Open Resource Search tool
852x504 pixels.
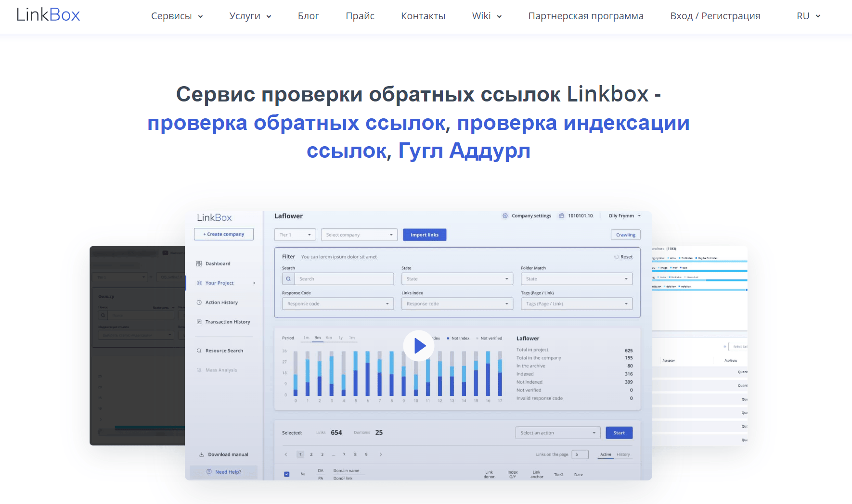tap(224, 350)
